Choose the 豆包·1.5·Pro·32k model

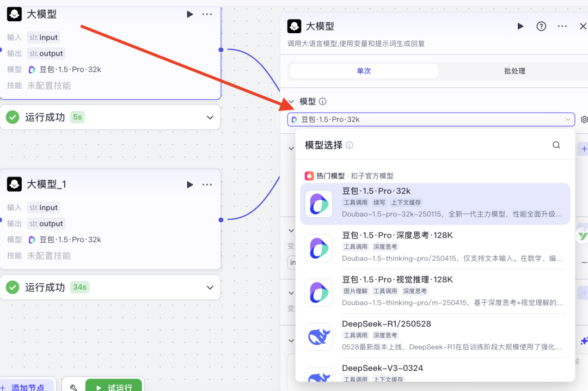click(435, 204)
